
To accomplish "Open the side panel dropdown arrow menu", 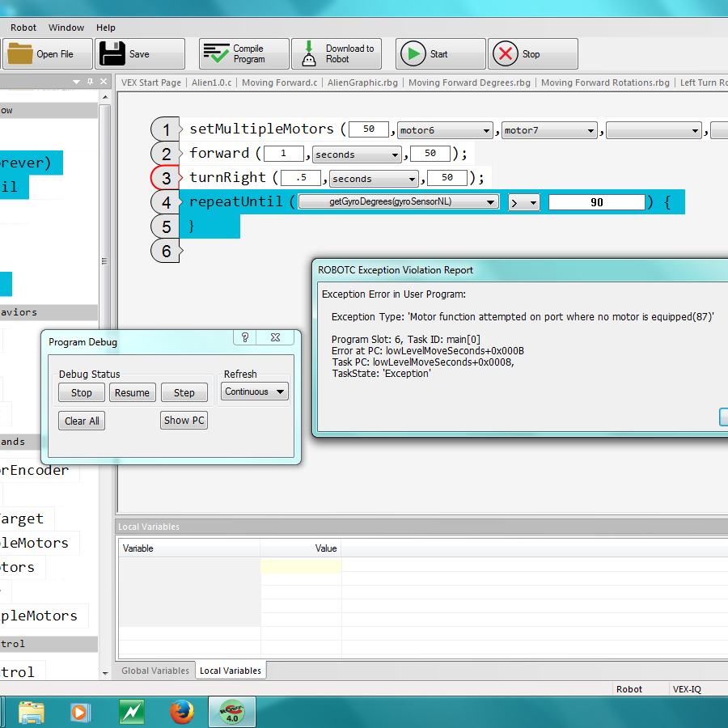I will [77, 82].
